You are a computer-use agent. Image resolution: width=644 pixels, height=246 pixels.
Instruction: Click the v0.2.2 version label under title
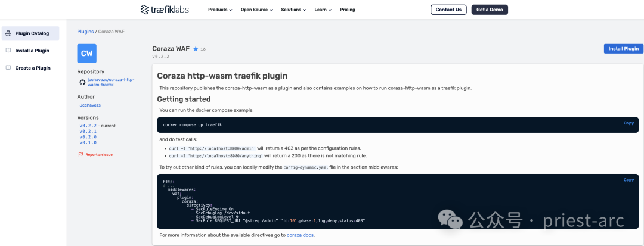(160, 57)
